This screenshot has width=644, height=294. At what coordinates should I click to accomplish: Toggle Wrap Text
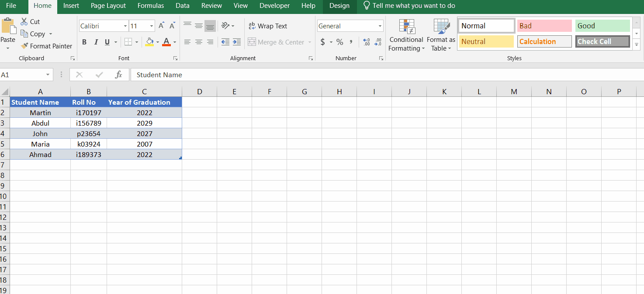[x=268, y=26]
